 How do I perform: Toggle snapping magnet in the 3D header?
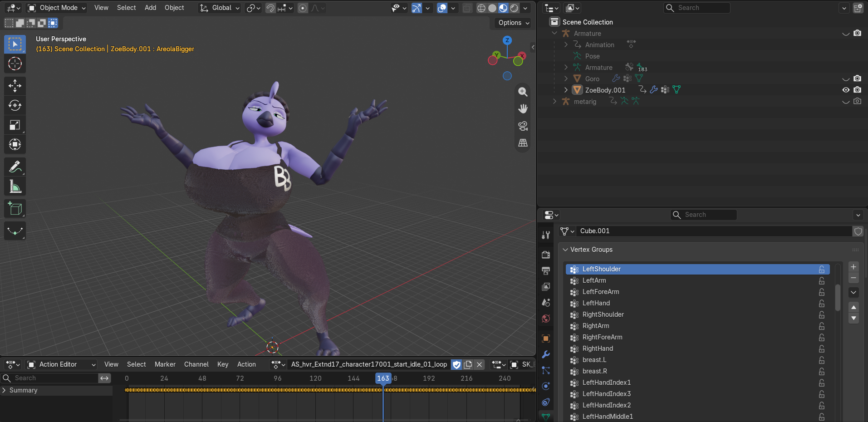click(270, 8)
